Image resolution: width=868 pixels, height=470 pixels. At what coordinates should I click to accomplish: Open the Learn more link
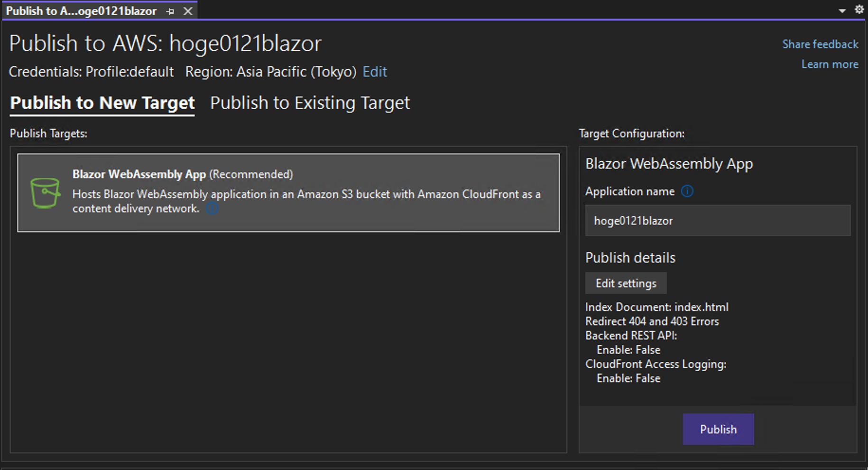click(830, 64)
